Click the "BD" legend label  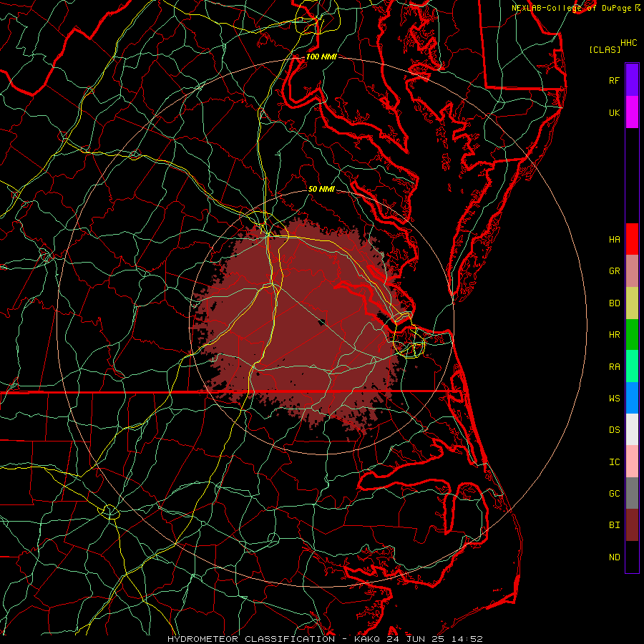(x=614, y=303)
